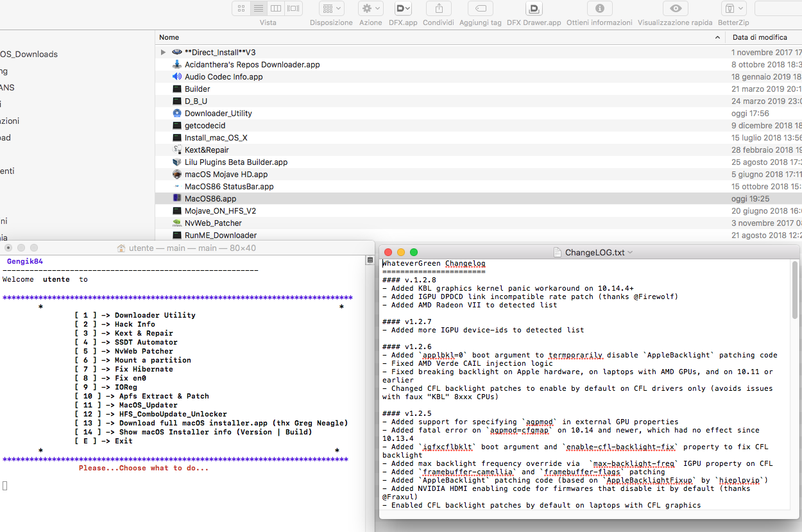Screen dimensions: 802x532
Task: Select the RunME_Downloader file icon
Action: 177,235
